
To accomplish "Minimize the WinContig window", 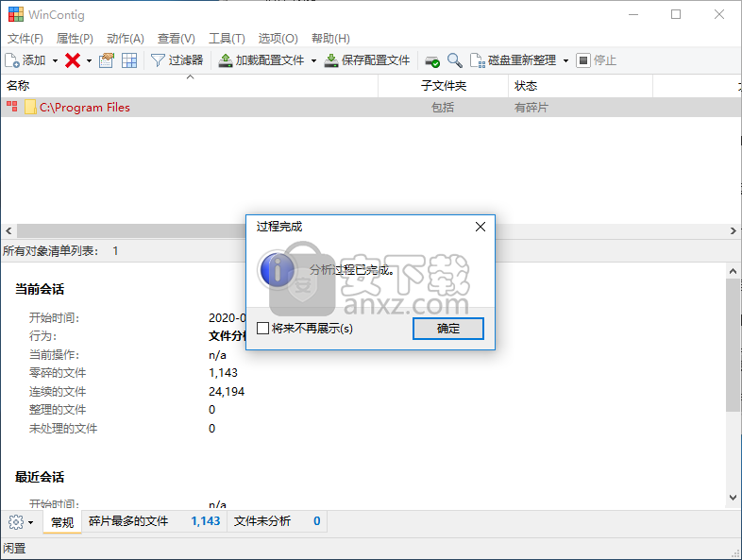I will click(x=633, y=14).
